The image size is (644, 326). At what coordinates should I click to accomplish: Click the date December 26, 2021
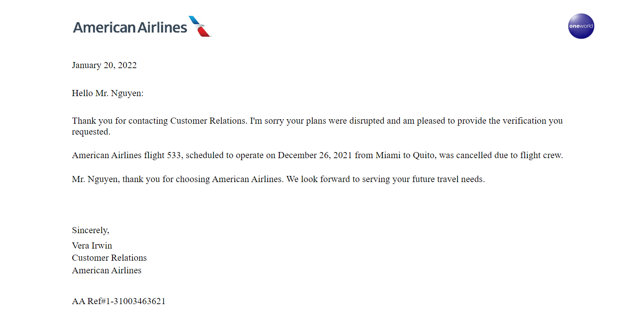315,155
